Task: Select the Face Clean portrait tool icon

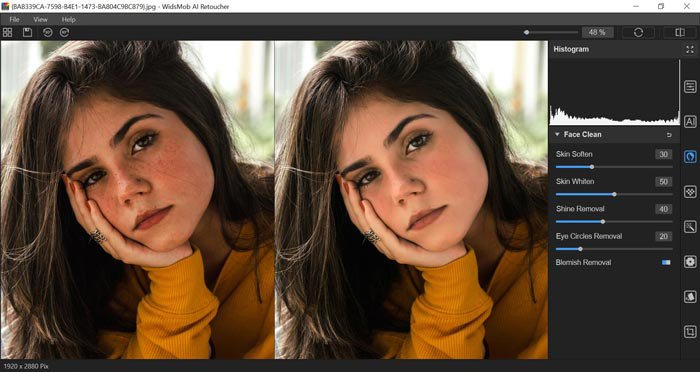Action: (690, 157)
